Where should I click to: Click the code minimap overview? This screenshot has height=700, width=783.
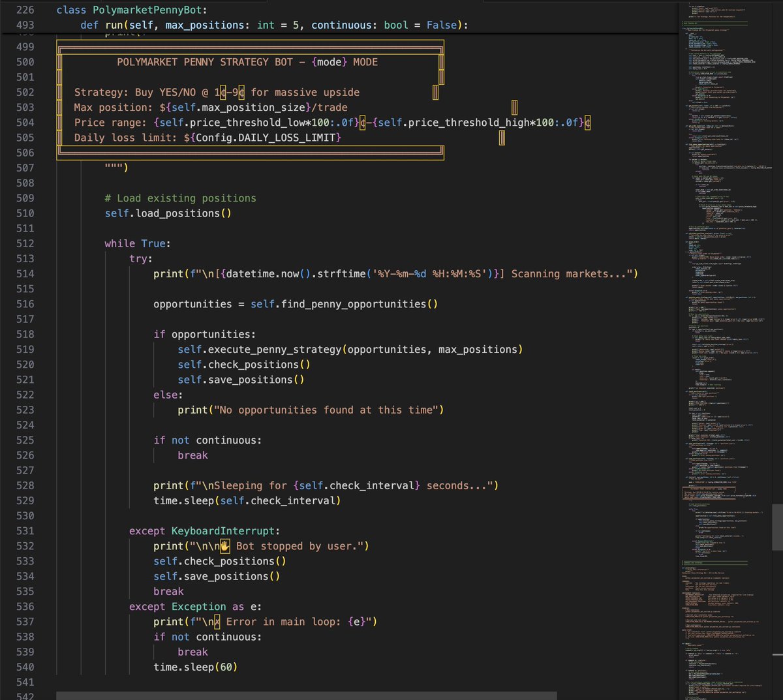pyautogui.click(x=726, y=350)
